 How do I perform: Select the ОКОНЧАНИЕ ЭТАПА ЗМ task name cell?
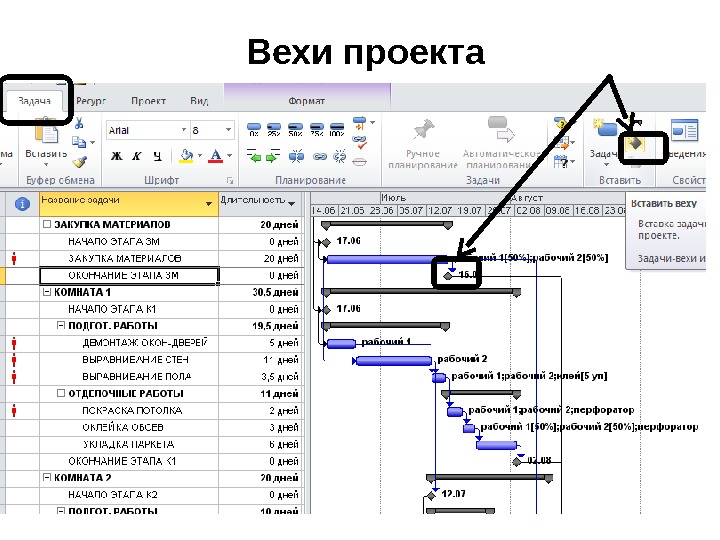tap(129, 276)
